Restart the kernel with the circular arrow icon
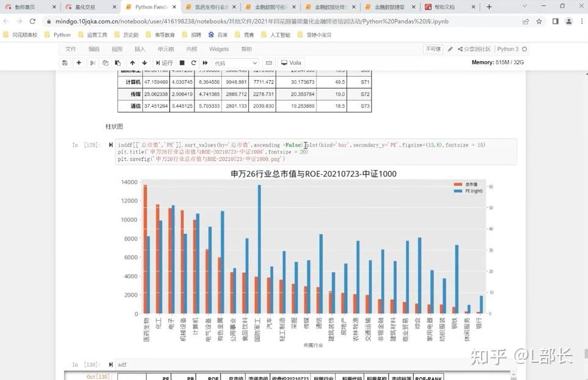This screenshot has height=380, width=588. click(194, 62)
